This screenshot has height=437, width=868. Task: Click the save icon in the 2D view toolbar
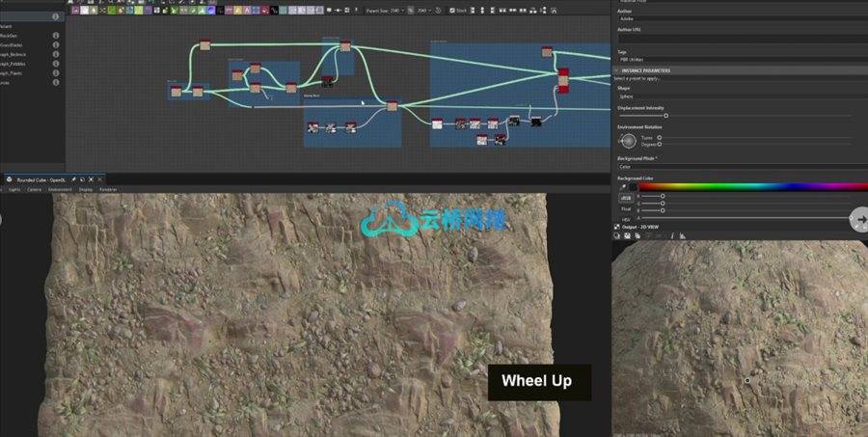click(x=627, y=235)
